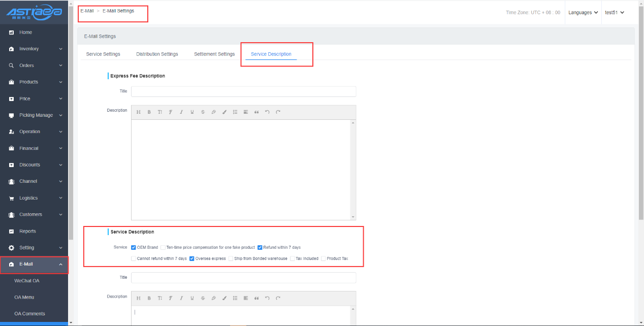644x326 pixels.
Task: Click Bold icon in Express Fee description editor
Action: 149,112
